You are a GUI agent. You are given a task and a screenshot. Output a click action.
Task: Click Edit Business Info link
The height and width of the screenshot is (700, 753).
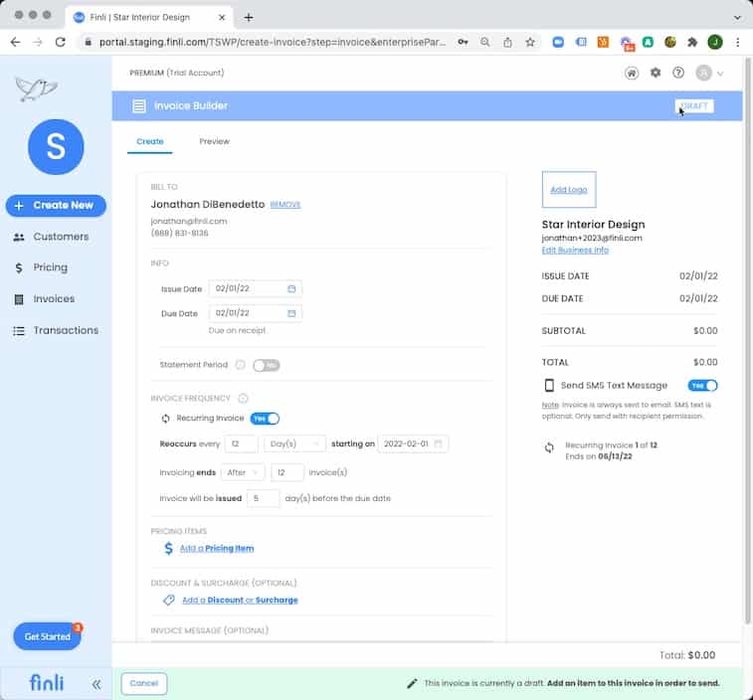[x=575, y=251]
